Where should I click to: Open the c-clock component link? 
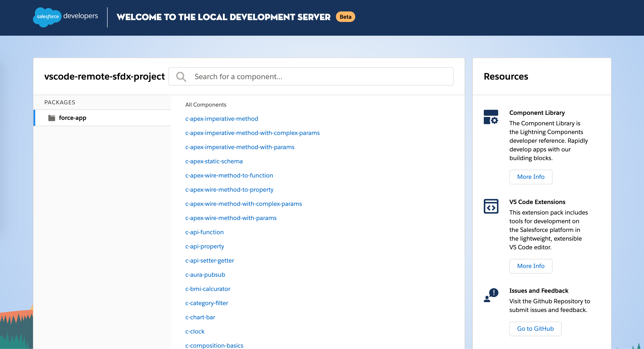(195, 332)
